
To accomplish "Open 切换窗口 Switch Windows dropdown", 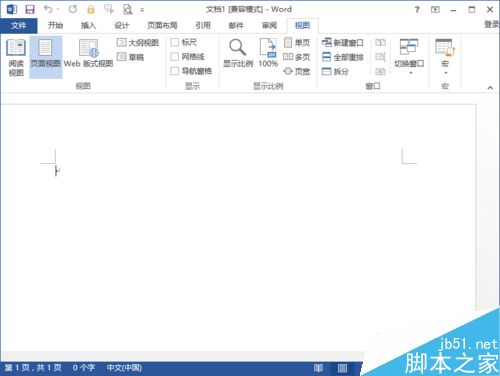I will (409, 56).
